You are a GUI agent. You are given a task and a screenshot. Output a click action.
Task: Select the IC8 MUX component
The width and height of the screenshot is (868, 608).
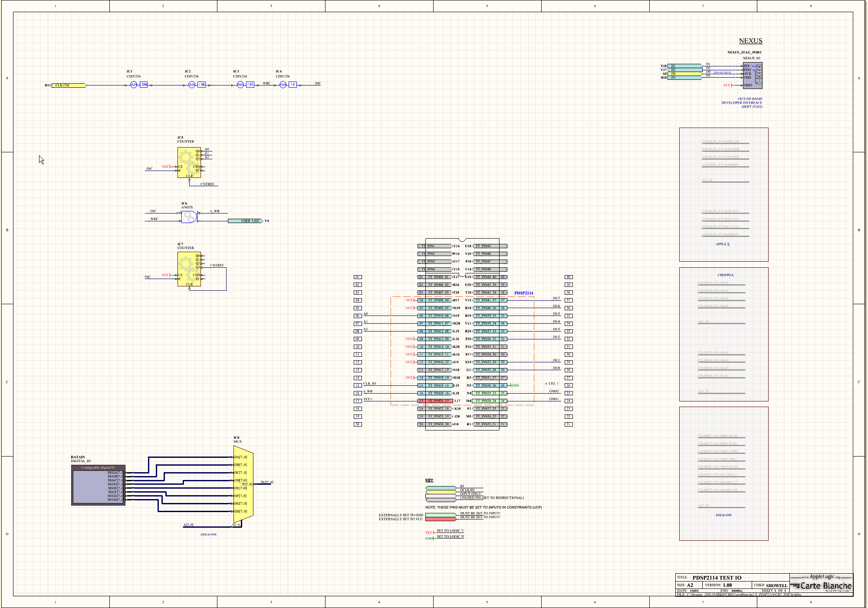(243, 484)
